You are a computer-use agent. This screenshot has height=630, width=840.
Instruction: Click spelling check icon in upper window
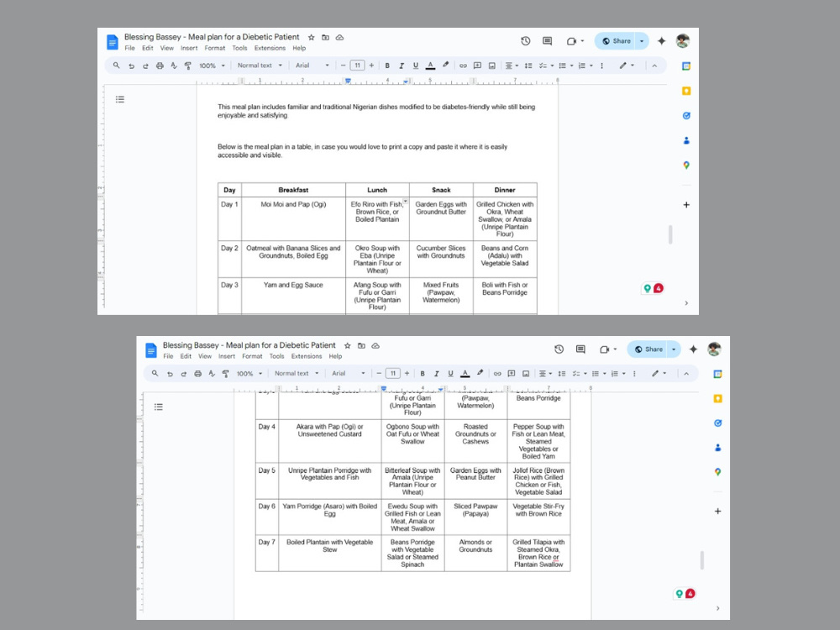(x=174, y=66)
